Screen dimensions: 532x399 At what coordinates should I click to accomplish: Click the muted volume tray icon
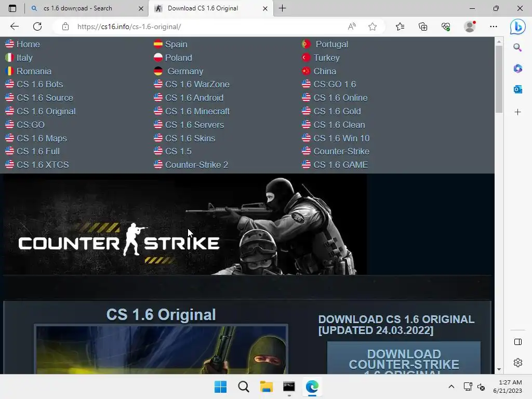[481, 387]
